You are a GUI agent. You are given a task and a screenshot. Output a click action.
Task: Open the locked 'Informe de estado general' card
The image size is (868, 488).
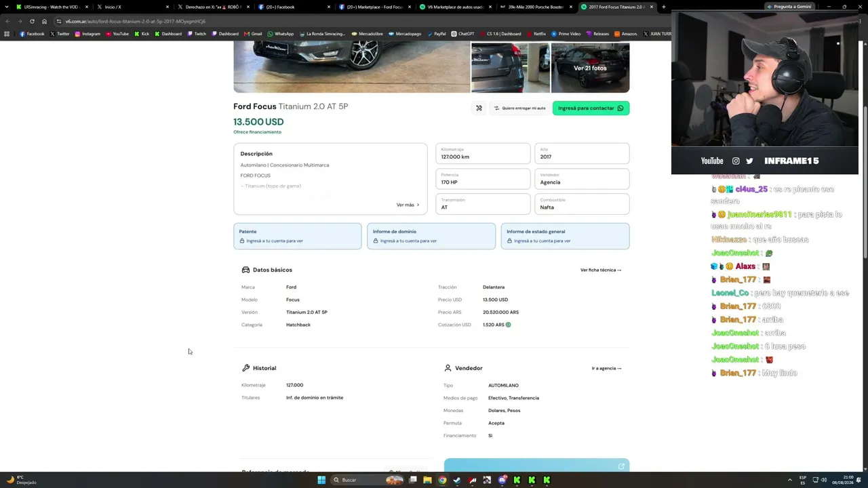565,236
